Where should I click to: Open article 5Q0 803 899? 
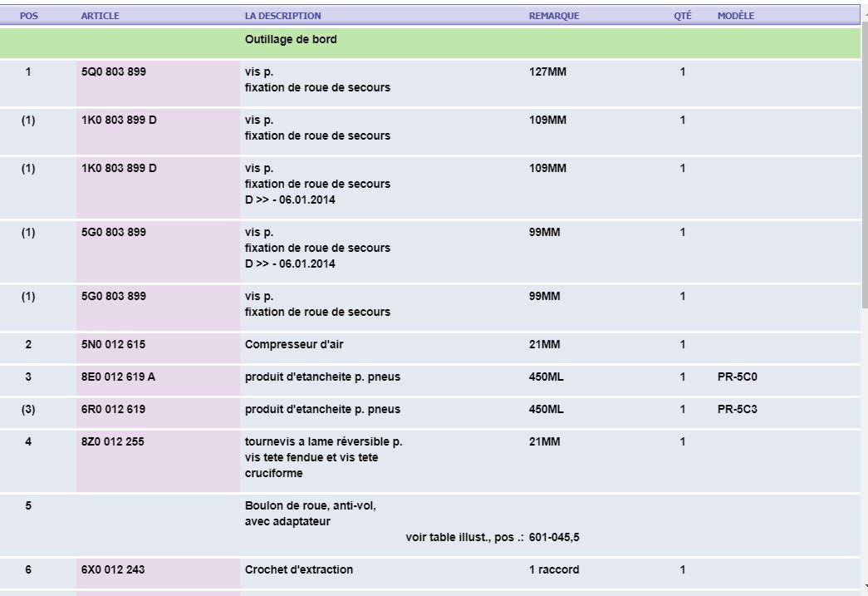[114, 71]
